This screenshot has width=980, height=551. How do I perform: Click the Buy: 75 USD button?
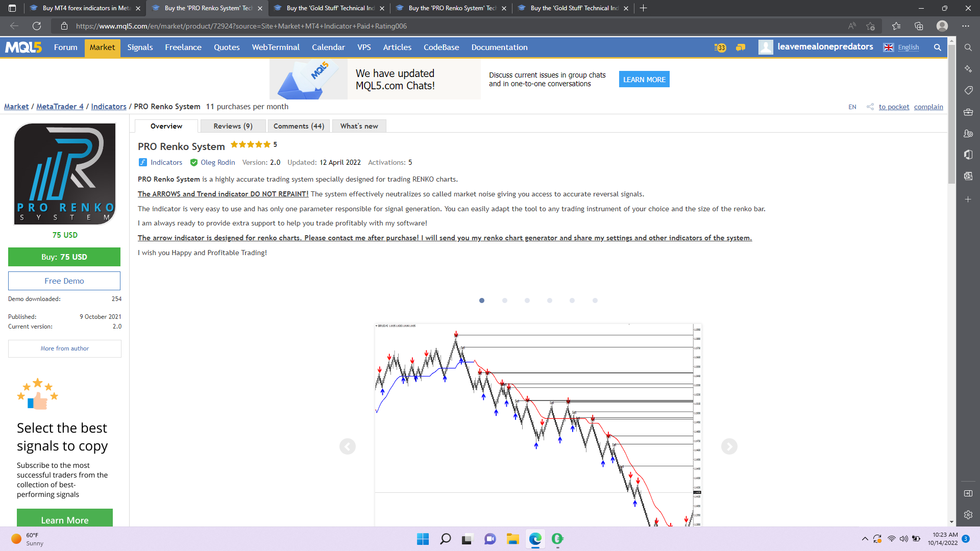(x=64, y=257)
